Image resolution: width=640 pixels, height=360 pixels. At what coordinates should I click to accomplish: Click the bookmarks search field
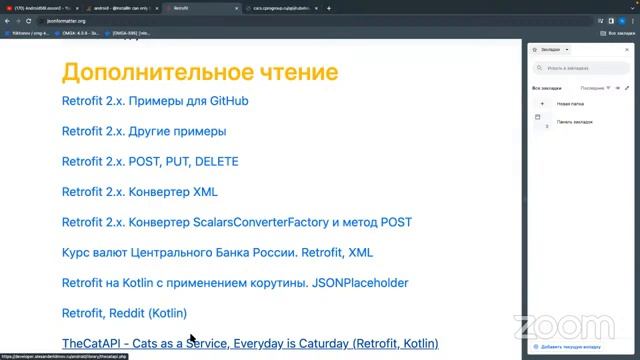point(581,68)
